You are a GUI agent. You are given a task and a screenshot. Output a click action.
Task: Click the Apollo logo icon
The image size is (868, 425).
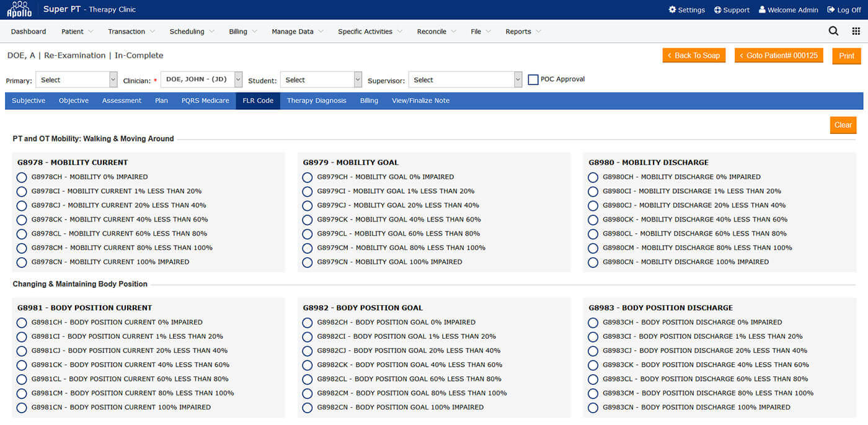(19, 9)
